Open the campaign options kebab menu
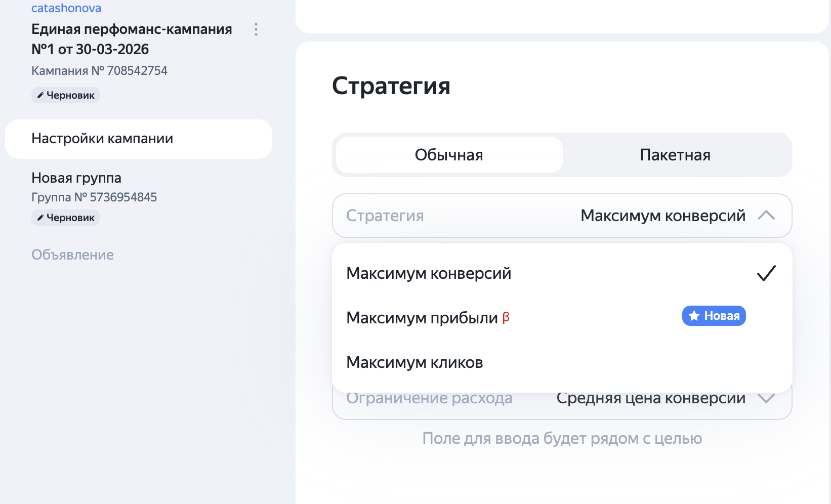Image resolution: width=831 pixels, height=504 pixels. click(256, 30)
